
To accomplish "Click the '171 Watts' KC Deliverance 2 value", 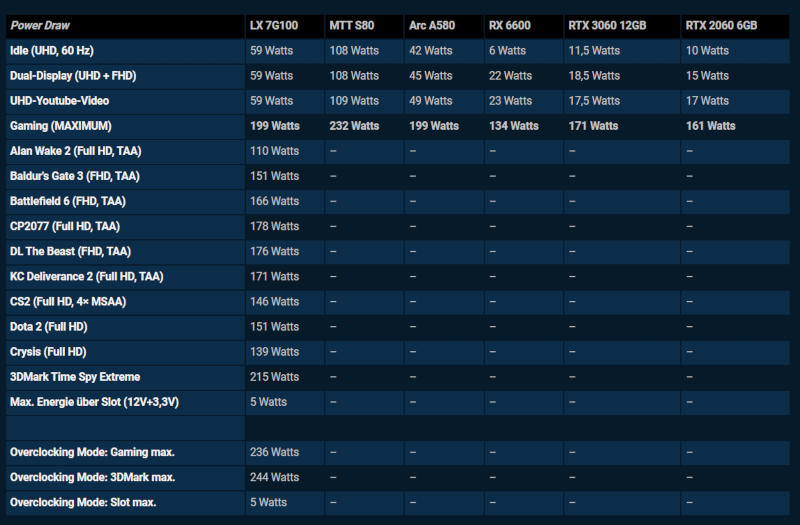I will (274, 277).
